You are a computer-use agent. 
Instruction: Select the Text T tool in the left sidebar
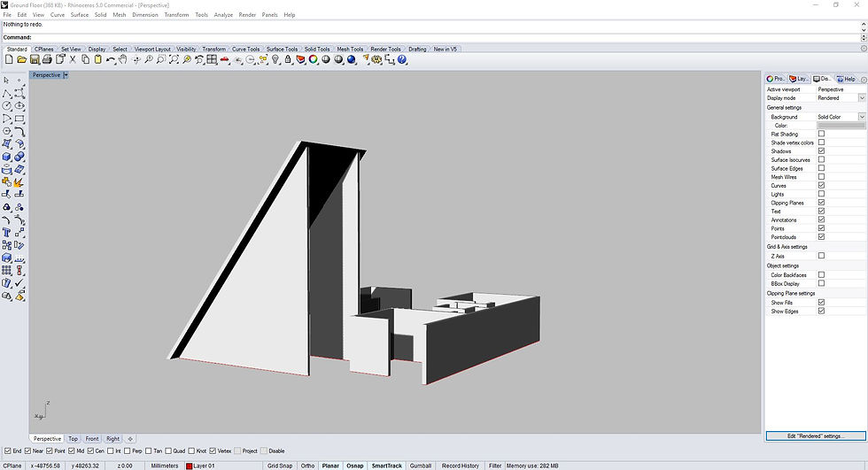click(7, 232)
